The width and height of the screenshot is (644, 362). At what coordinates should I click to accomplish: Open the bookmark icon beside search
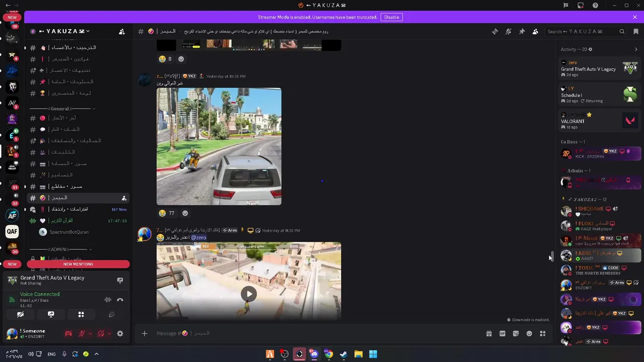point(636,31)
